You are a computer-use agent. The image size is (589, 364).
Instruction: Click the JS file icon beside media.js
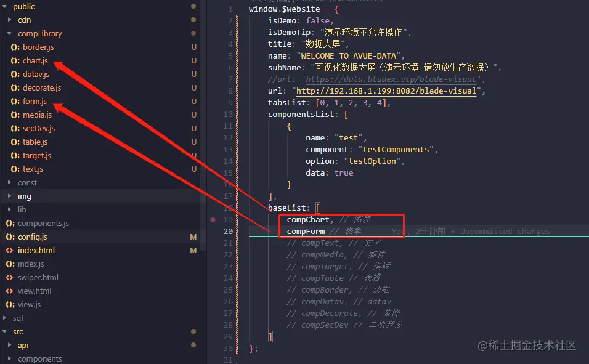click(15, 115)
